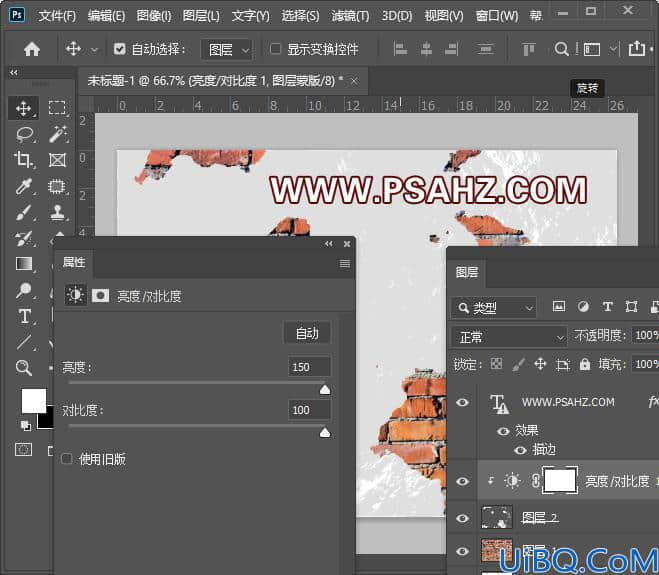Open the 窗口(W) menu
The width and height of the screenshot is (659, 575).
coord(497,16)
